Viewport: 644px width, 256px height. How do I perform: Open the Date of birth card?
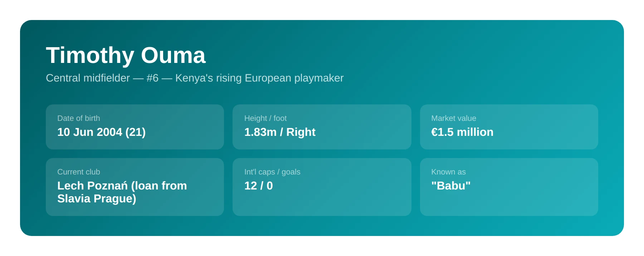click(x=135, y=127)
